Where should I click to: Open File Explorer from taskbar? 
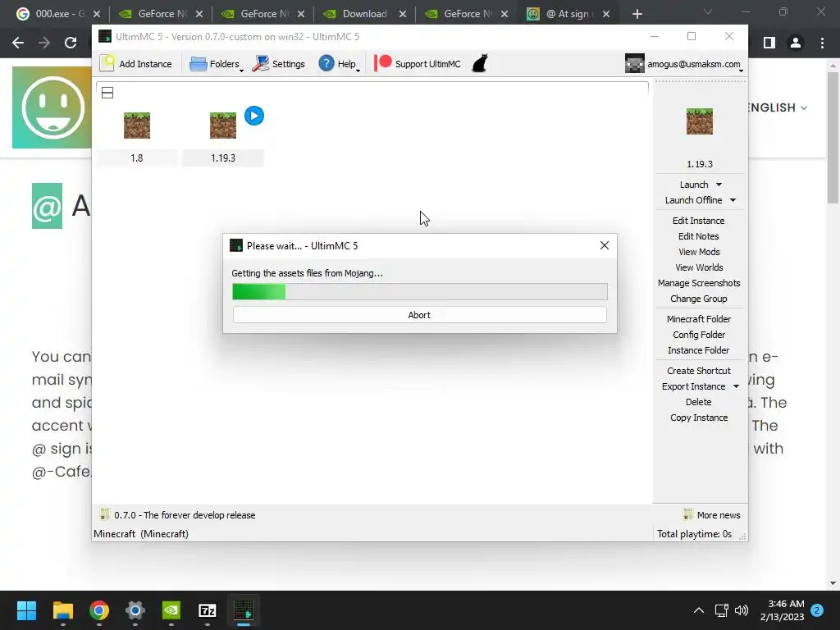[62, 610]
